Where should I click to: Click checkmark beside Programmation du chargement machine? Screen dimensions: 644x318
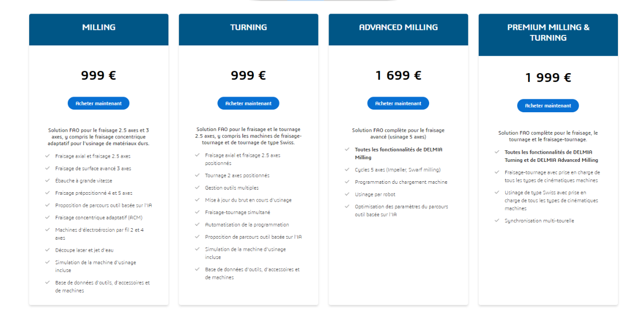pyautogui.click(x=347, y=182)
